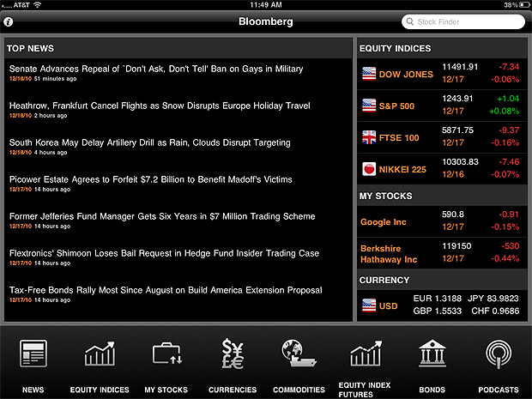The width and height of the screenshot is (532, 399).
Task: Tap the COMMODITIES label in bottom bar
Action: (299, 390)
